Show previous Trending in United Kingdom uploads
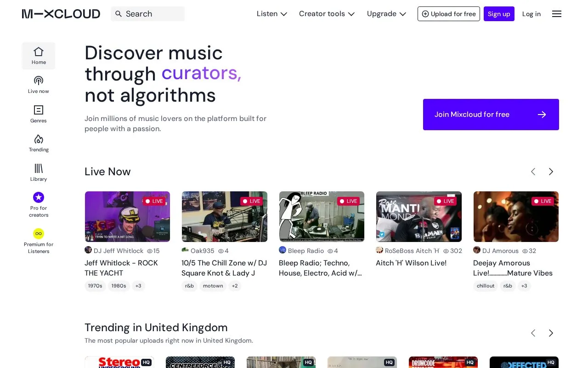Screen dimensions: 588x368 pos(533,333)
